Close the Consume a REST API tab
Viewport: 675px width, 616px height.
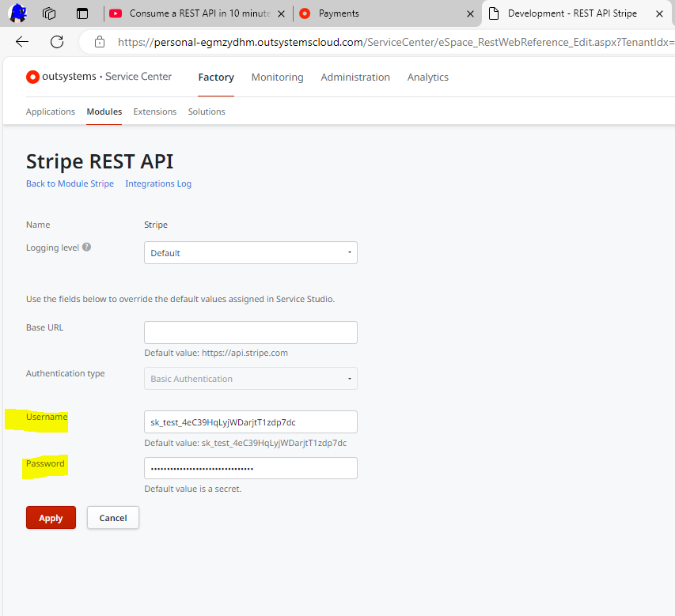click(281, 13)
